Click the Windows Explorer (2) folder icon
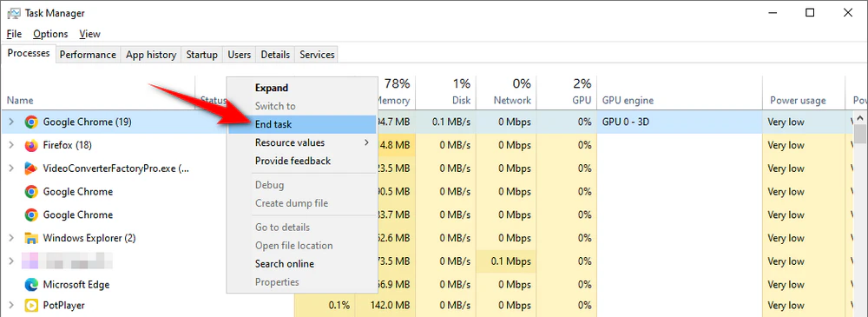 (x=31, y=238)
